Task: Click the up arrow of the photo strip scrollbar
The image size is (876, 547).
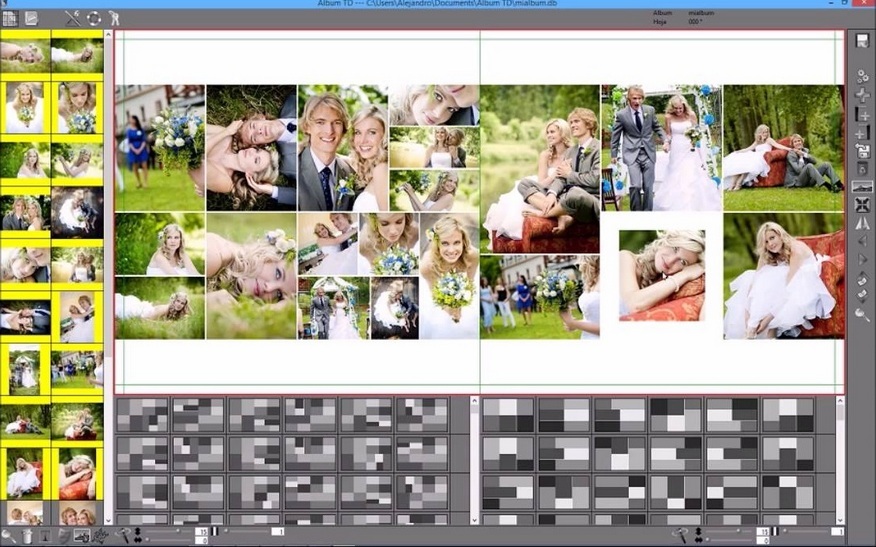Action: tap(108, 35)
